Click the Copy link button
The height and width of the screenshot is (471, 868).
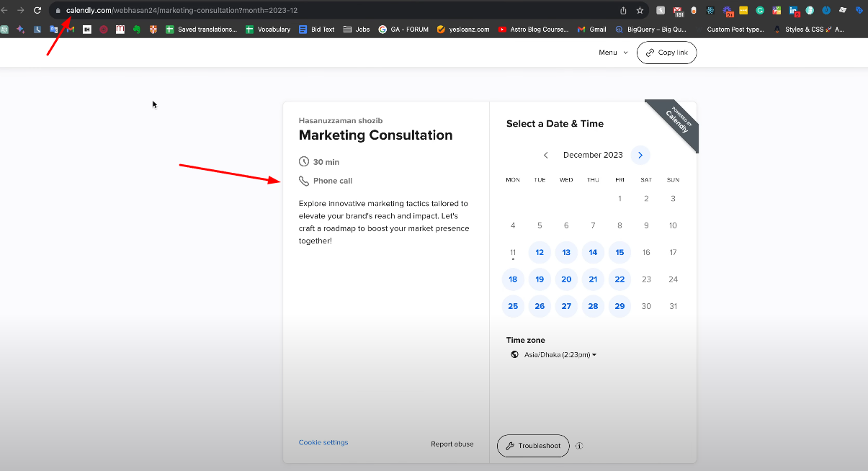tap(666, 52)
